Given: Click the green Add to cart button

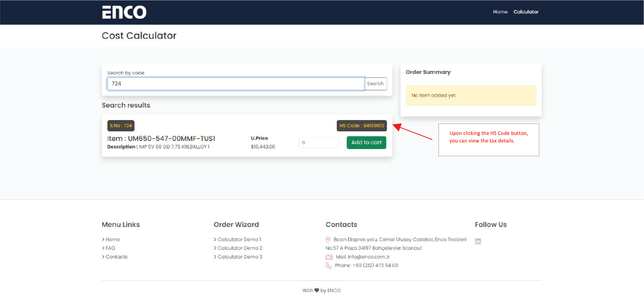Looking at the screenshot, I should (366, 142).
